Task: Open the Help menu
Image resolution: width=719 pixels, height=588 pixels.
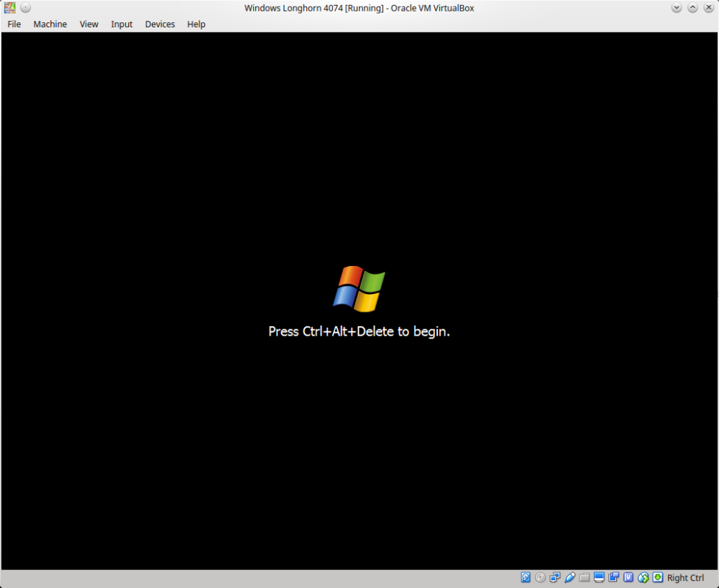Action: 196,24
